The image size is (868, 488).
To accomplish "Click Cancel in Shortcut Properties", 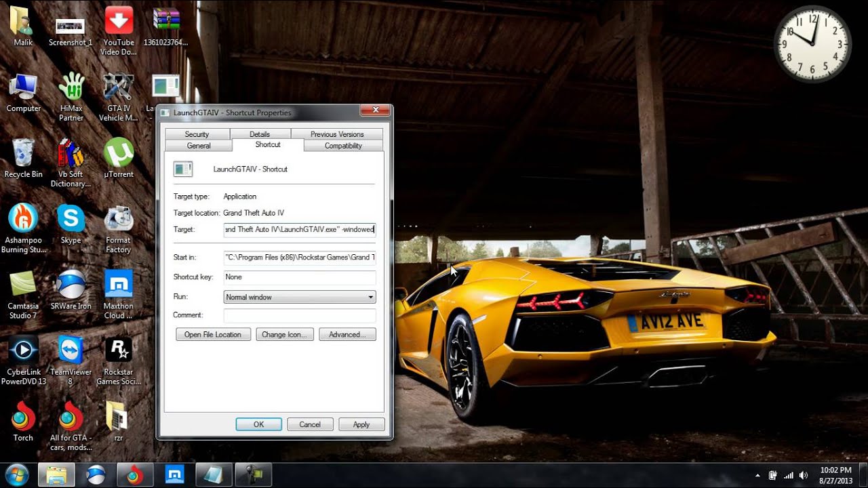I will coord(310,424).
